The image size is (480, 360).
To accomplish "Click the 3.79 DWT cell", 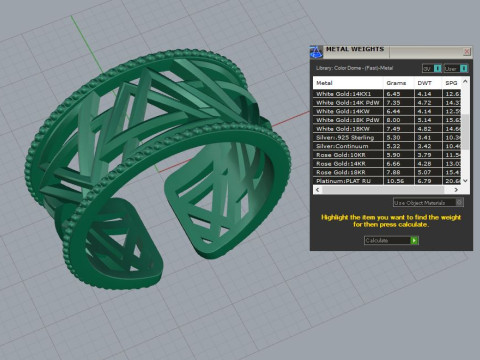I will (428, 155).
